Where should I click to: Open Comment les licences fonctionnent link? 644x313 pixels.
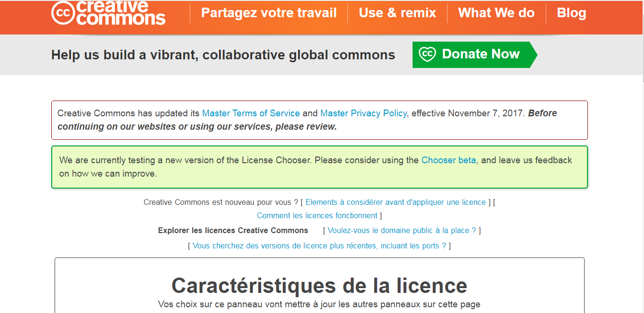click(x=317, y=215)
